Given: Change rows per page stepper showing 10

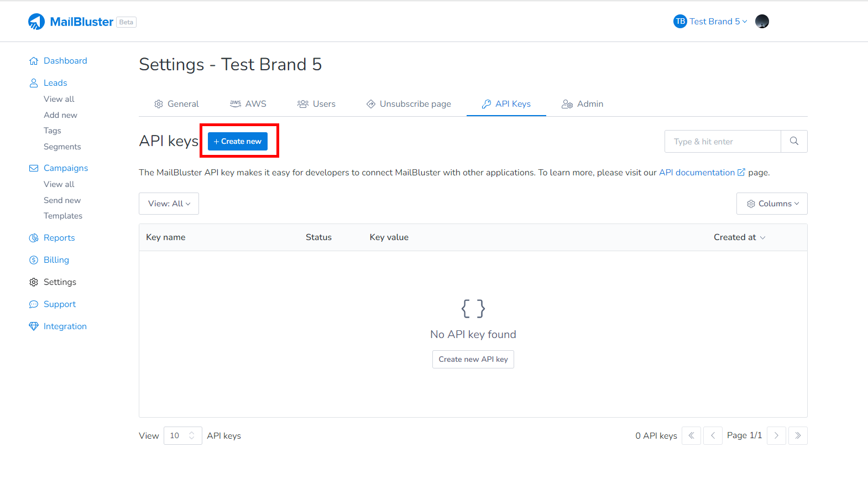Looking at the screenshot, I should (x=183, y=436).
